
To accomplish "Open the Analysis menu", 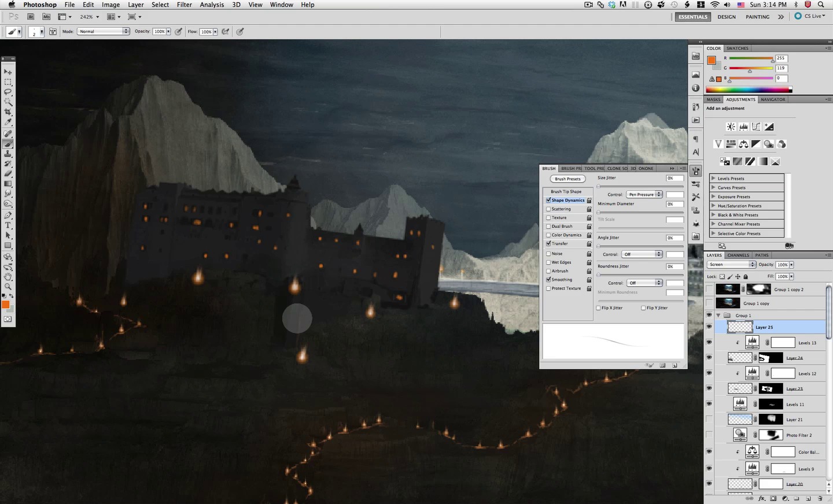I will pos(212,5).
